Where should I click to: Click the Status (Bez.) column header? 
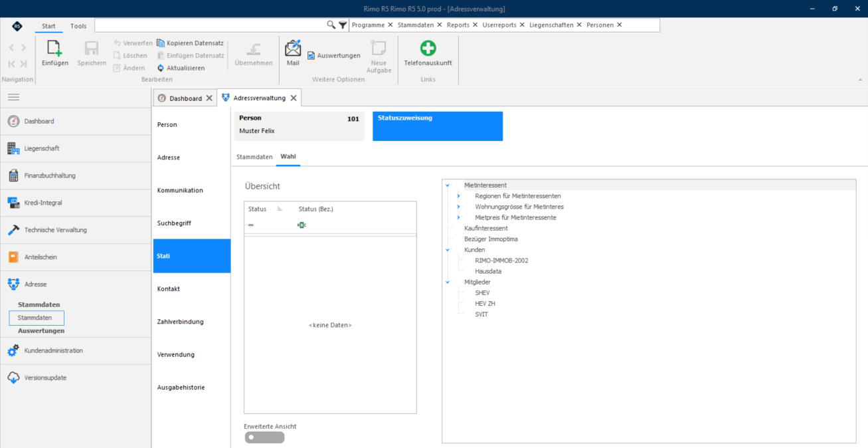[315, 209]
